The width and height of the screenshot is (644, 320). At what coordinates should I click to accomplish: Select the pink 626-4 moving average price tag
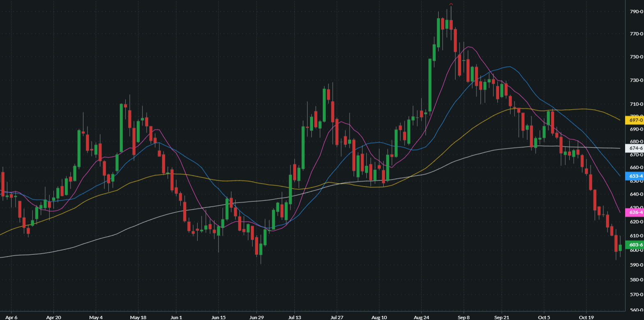[634, 212]
